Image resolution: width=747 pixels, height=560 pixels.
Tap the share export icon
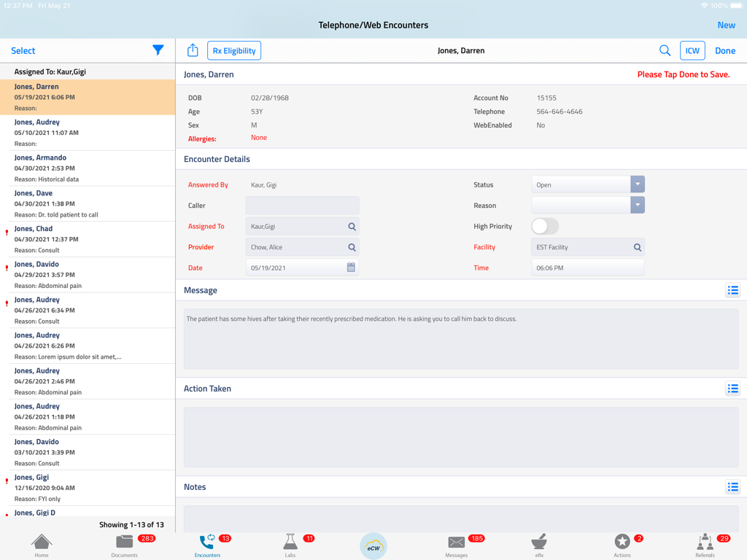(193, 50)
